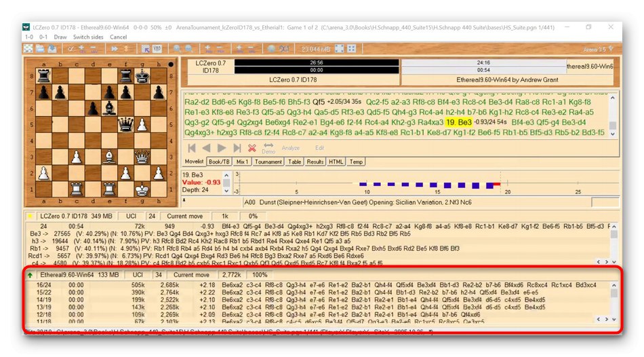The height and width of the screenshot is (357, 644).
Task: Click the Ethereal engine UCI button
Action: pyautogui.click(x=138, y=275)
